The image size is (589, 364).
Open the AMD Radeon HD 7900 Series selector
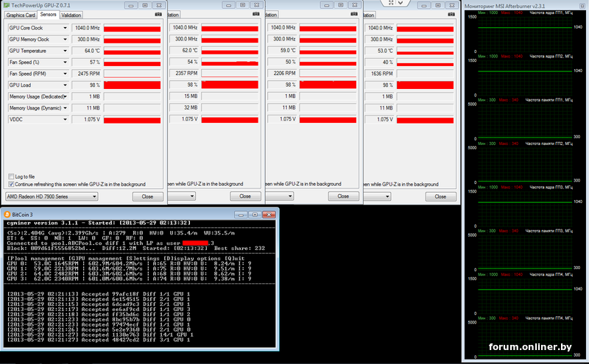tap(52, 196)
